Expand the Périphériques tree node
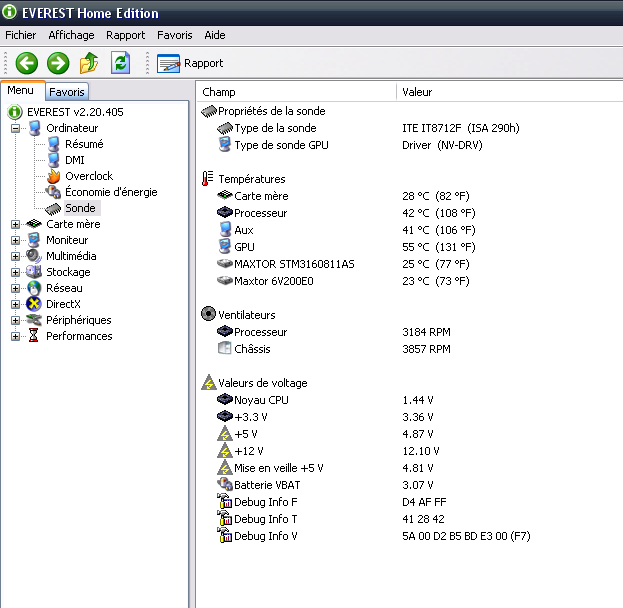The height and width of the screenshot is (608, 623). click(x=15, y=320)
